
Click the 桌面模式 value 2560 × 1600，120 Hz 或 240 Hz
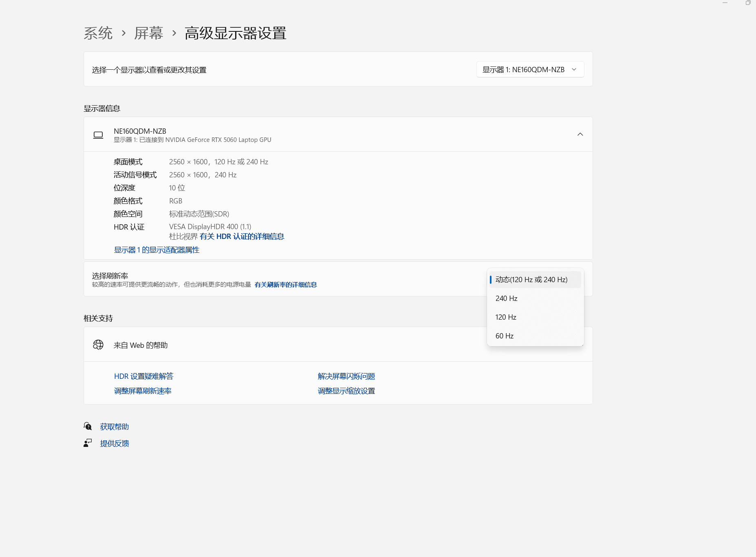click(218, 162)
